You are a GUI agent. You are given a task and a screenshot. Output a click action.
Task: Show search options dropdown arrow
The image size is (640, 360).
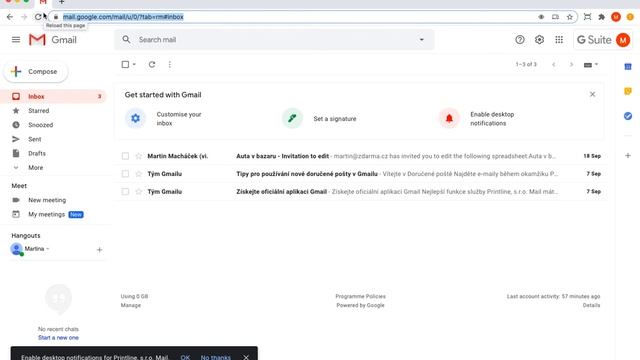[x=422, y=40]
